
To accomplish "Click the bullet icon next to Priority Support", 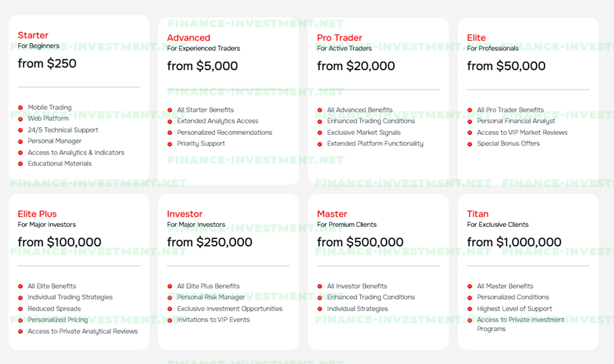I will click(x=170, y=144).
